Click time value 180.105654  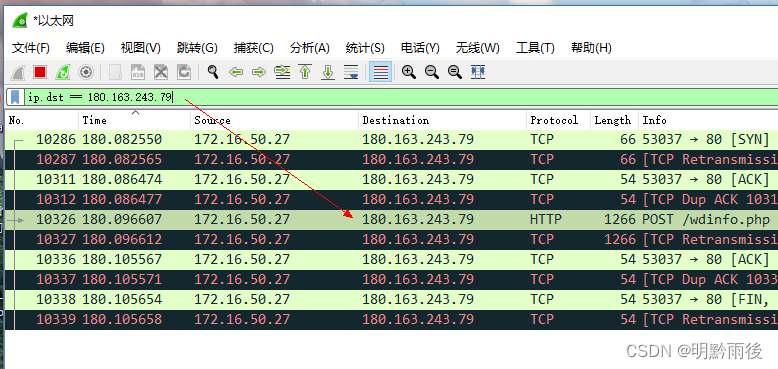point(122,299)
